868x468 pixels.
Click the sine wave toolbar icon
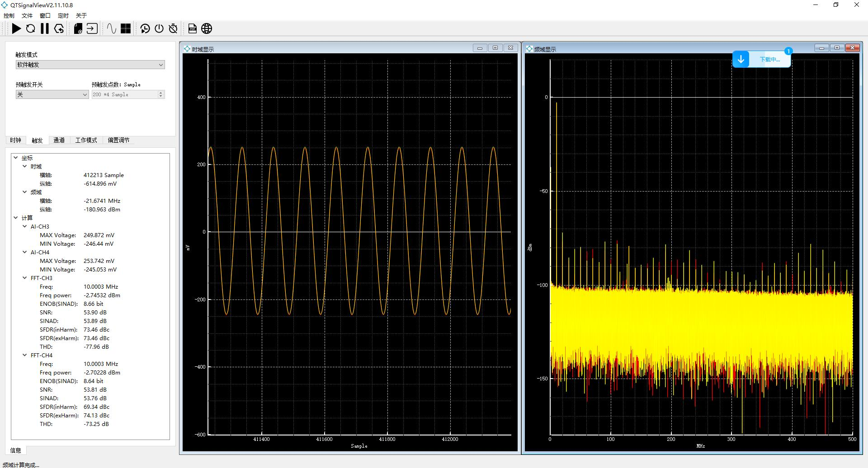(112, 28)
